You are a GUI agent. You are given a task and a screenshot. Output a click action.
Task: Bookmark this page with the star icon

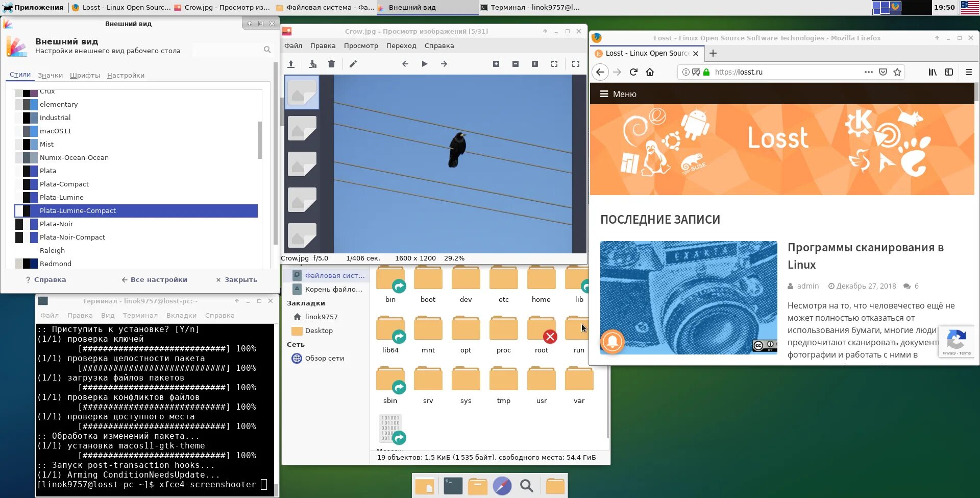point(897,72)
